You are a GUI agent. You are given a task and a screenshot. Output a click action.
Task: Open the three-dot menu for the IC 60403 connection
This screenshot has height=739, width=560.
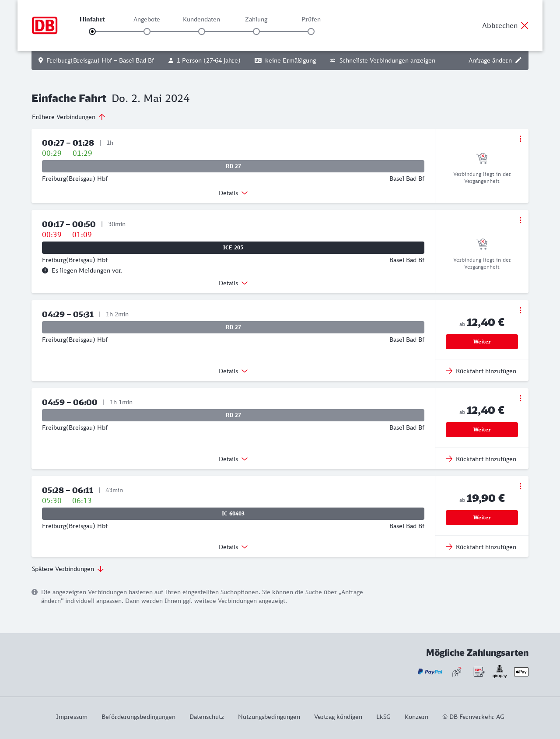pyautogui.click(x=520, y=486)
